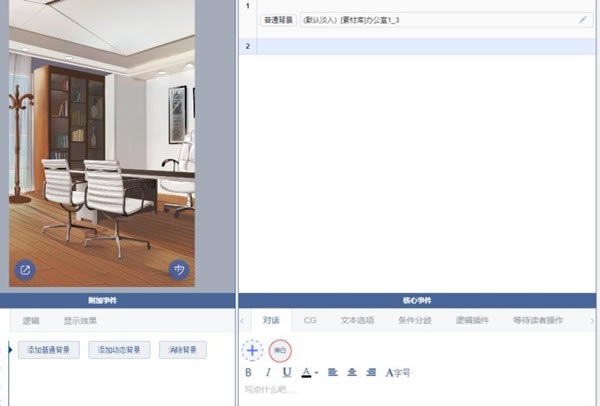The height and width of the screenshot is (406, 600).
Task: Open the 文本选项 tab
Action: [357, 321]
